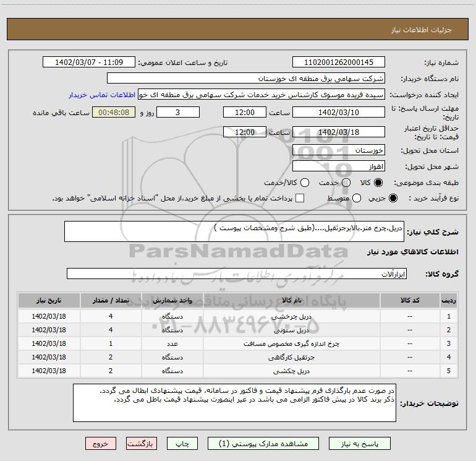Click the کد کالا column header

410,301
